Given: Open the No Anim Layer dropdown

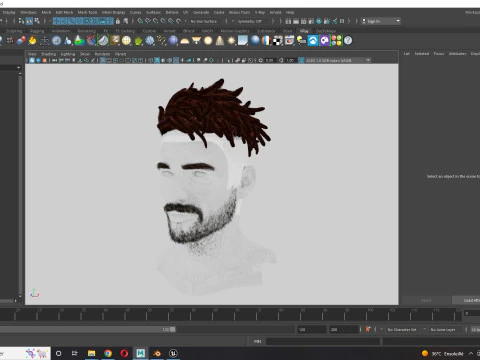Looking at the screenshot, I should 443,329.
